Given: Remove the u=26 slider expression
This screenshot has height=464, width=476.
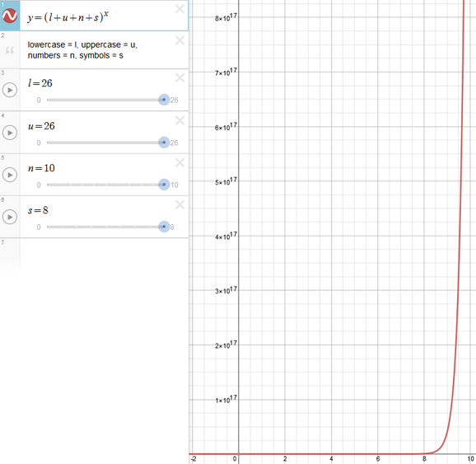Looking at the screenshot, I should (180, 120).
